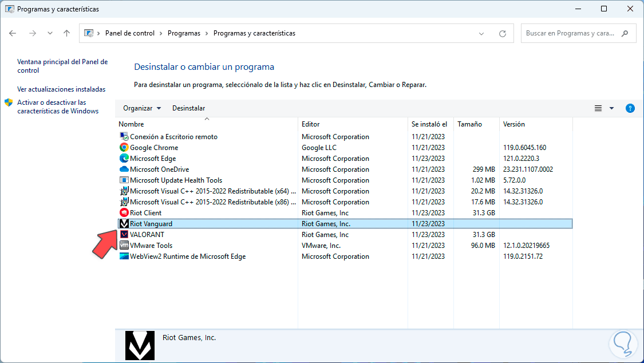Go up one level with up arrow
The image size is (644, 363).
[66, 33]
